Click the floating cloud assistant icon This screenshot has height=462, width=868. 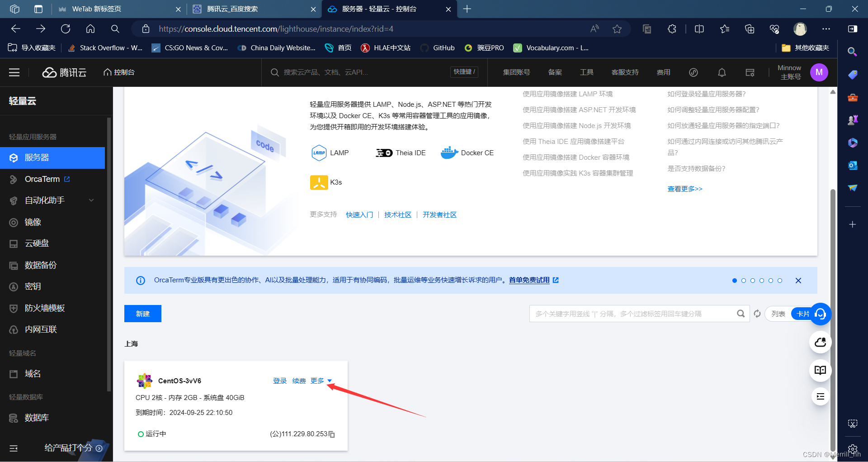click(820, 343)
